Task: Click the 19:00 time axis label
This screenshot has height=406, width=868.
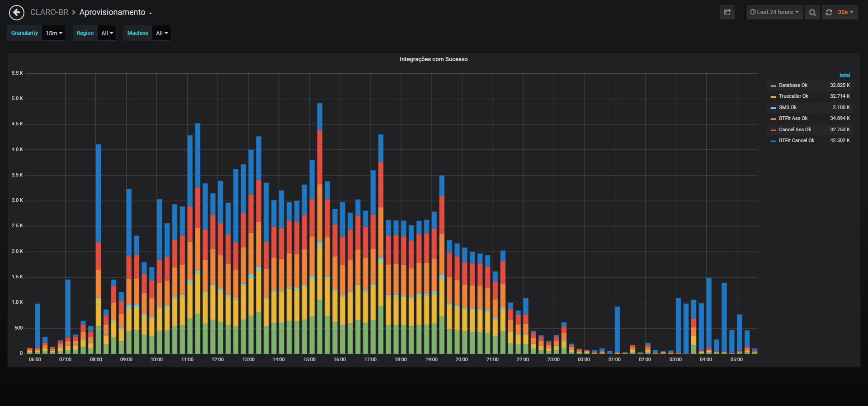Action: point(431,359)
